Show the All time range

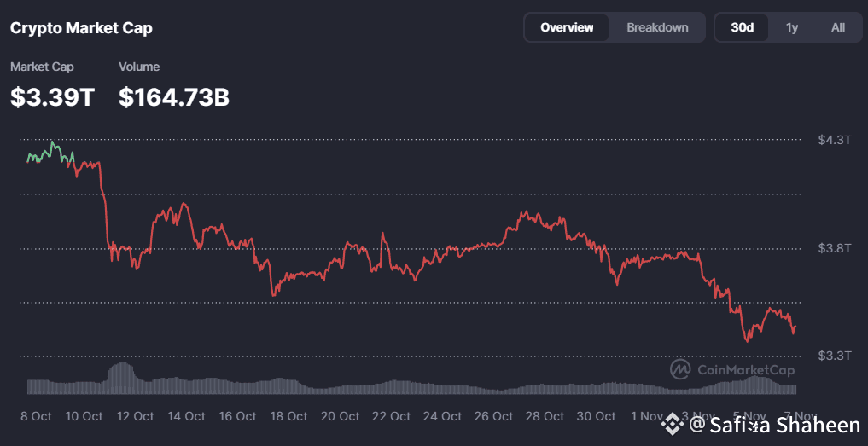(x=838, y=27)
